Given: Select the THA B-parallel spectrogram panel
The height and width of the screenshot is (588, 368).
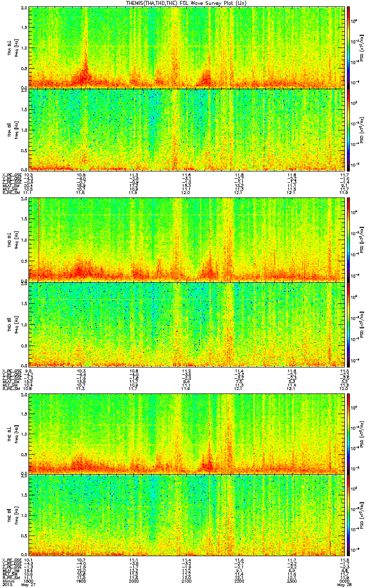Looking at the screenshot, I should click(186, 129).
